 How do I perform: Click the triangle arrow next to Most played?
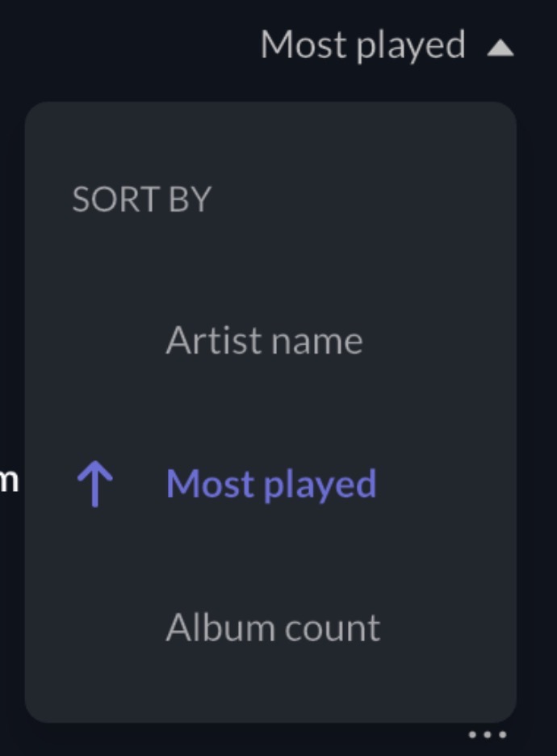tap(500, 48)
